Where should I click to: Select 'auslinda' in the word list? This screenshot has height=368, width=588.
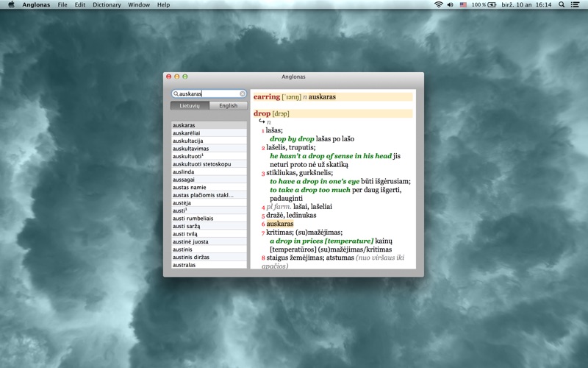209,171
